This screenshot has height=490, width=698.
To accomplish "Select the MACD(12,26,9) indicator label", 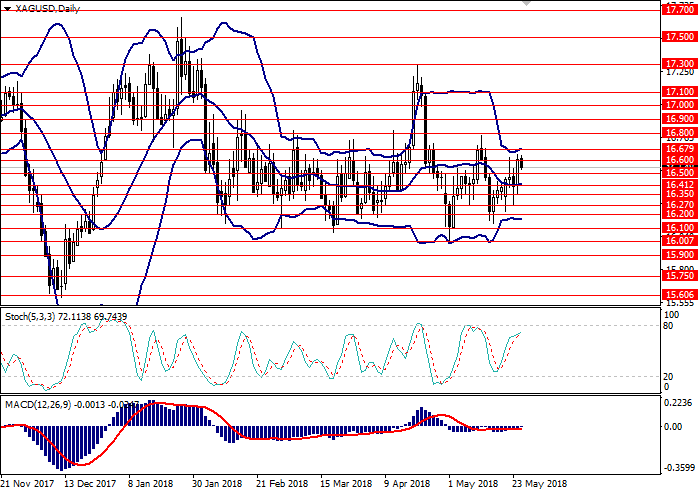I will click(38, 404).
